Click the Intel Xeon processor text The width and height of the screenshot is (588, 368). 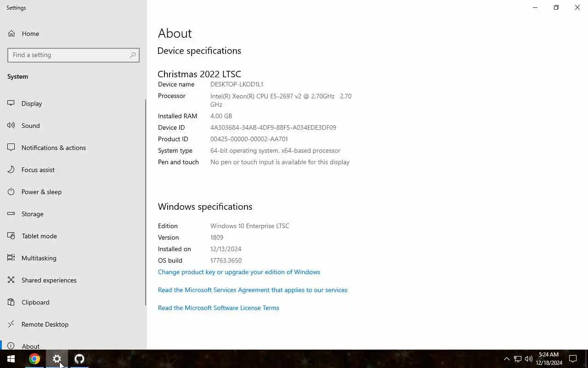(x=281, y=100)
